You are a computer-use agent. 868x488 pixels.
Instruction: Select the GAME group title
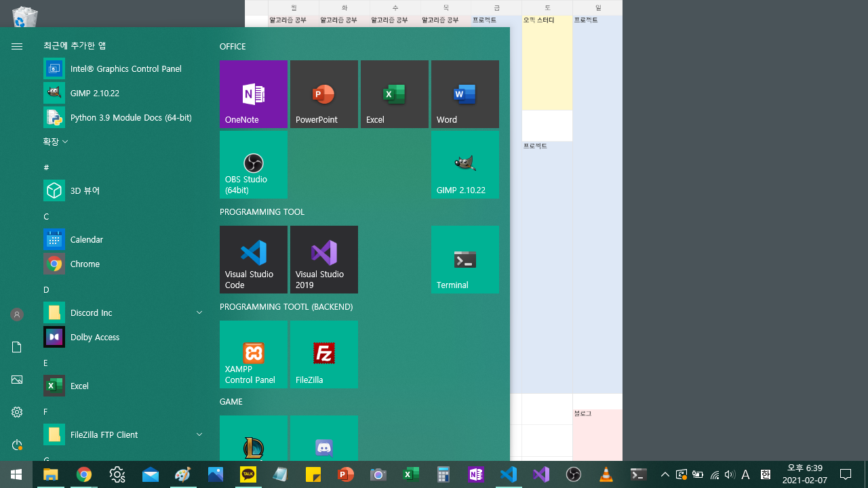tap(231, 402)
